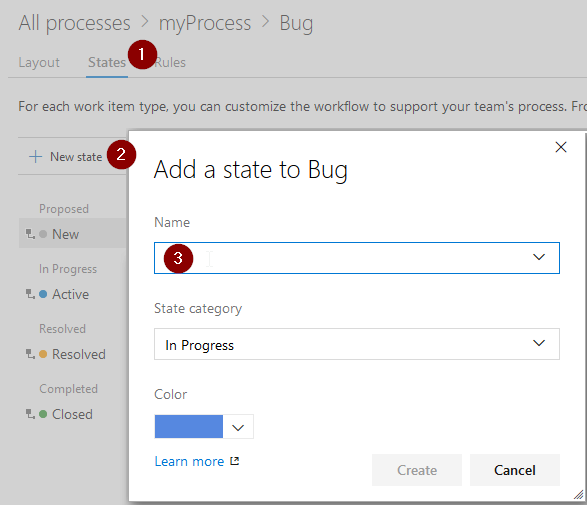Select the Active state row
587x505 pixels.
pyautogui.click(x=73, y=294)
